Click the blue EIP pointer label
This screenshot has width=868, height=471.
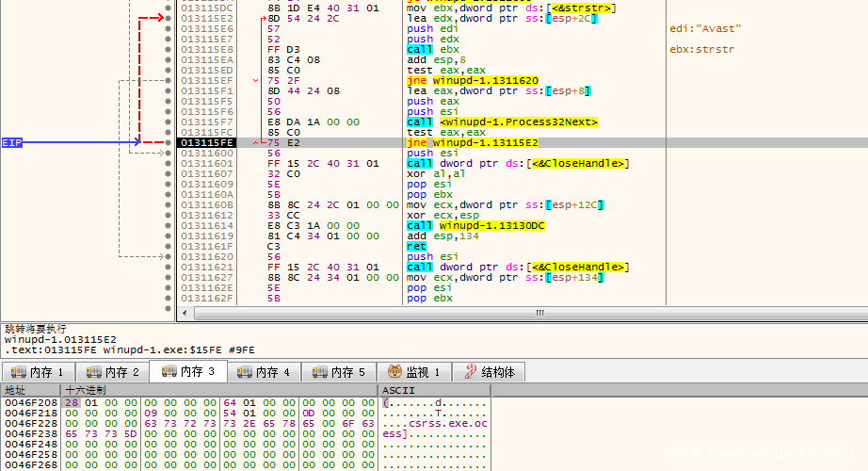coord(11,142)
